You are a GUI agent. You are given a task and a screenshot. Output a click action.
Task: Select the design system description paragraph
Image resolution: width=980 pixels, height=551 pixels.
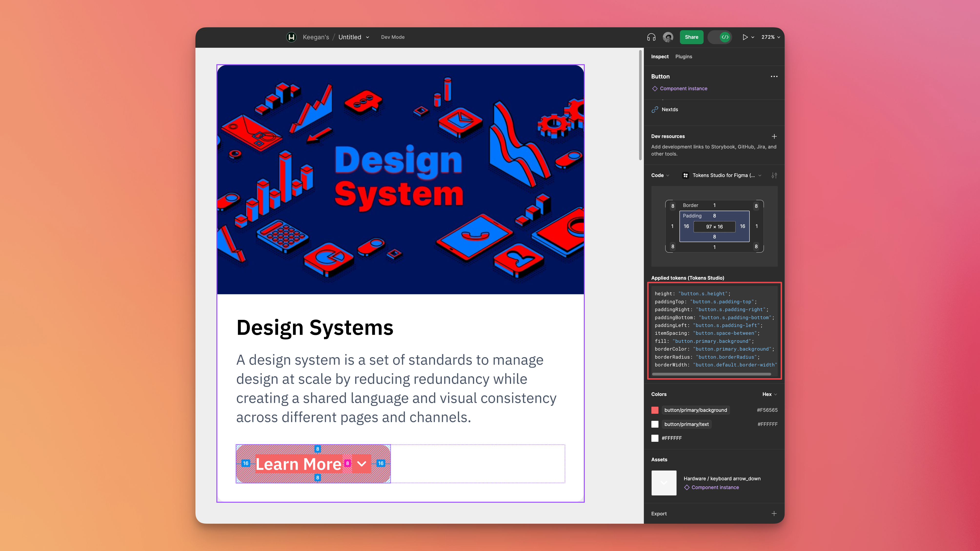click(x=396, y=388)
